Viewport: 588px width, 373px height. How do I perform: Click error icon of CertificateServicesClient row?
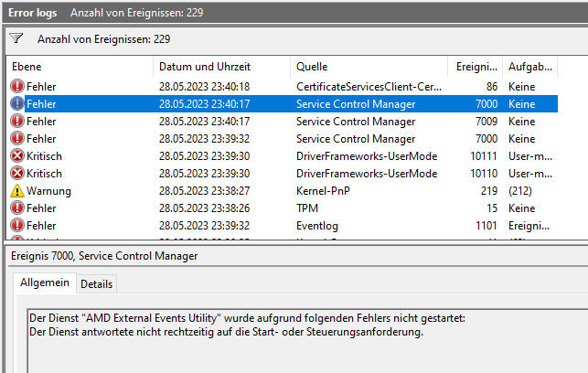(17, 86)
